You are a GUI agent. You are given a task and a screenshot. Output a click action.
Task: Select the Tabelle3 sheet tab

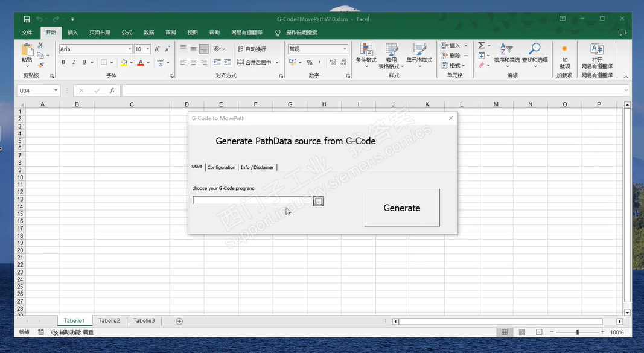pos(144,320)
